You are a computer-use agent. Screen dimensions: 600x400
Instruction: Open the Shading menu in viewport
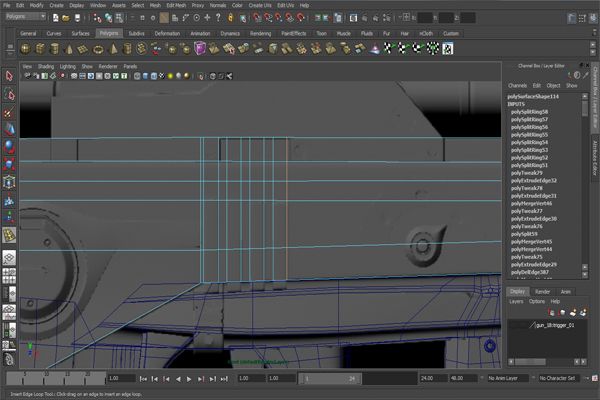(46, 66)
